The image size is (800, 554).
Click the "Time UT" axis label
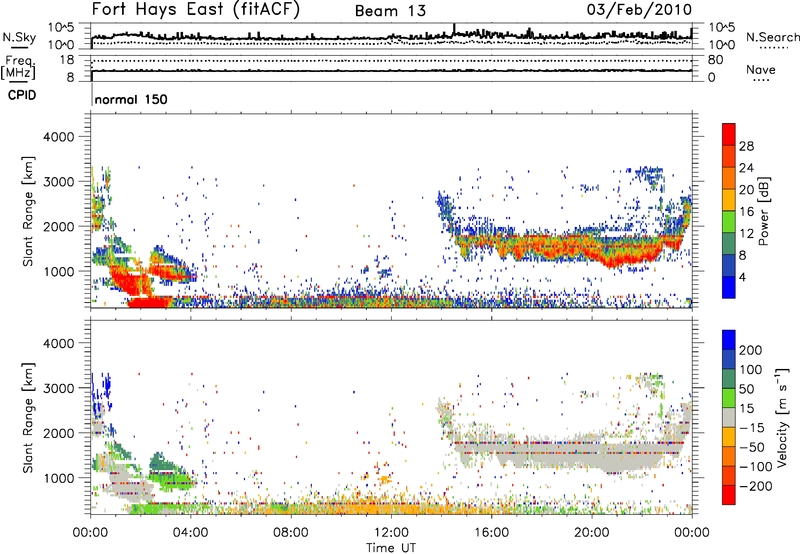tap(391, 548)
